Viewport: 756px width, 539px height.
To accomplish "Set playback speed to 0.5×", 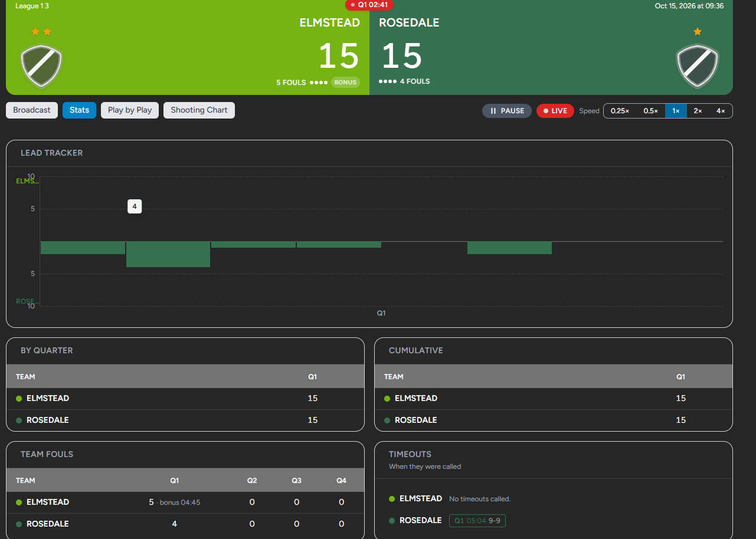I will tap(650, 111).
